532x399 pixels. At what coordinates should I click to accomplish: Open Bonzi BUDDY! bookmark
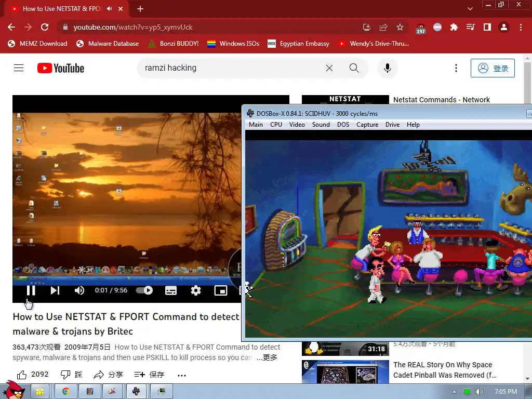(x=174, y=44)
